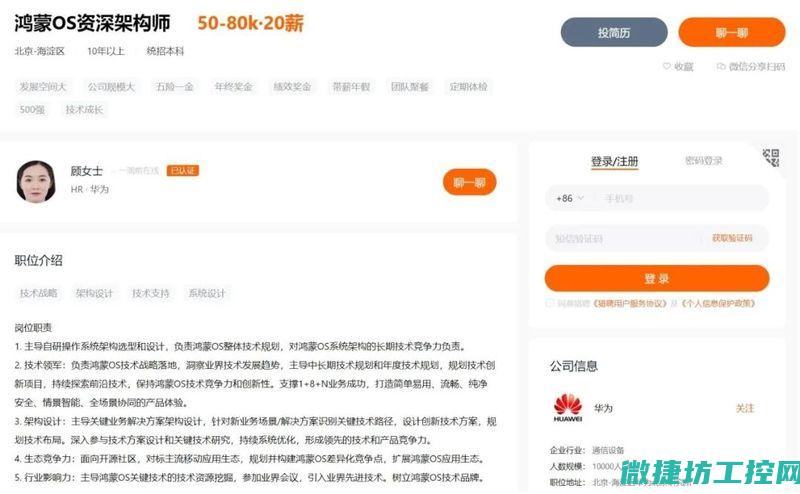Screen dimensions: 800x494
Task: Click the 已认证 verified badge
Action: pyautogui.click(x=183, y=170)
